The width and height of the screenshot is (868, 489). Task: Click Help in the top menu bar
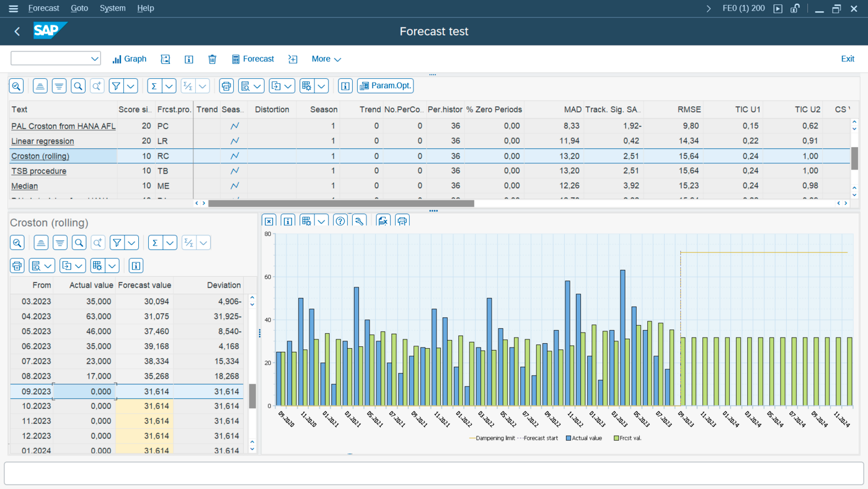point(146,8)
